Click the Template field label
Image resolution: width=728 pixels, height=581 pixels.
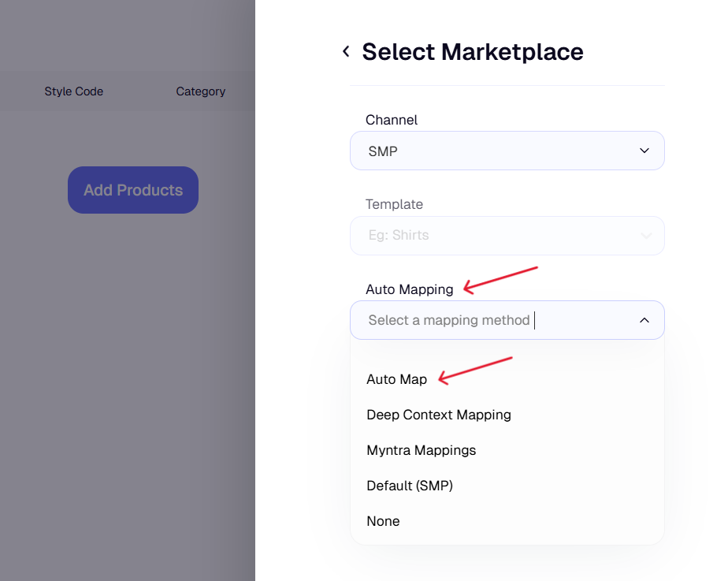(x=394, y=204)
